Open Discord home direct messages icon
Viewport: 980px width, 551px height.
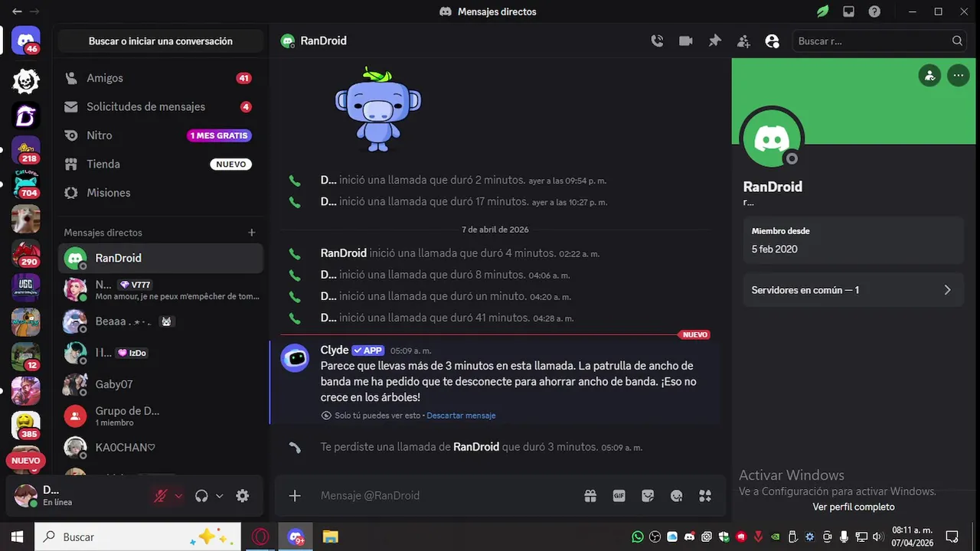click(x=26, y=40)
